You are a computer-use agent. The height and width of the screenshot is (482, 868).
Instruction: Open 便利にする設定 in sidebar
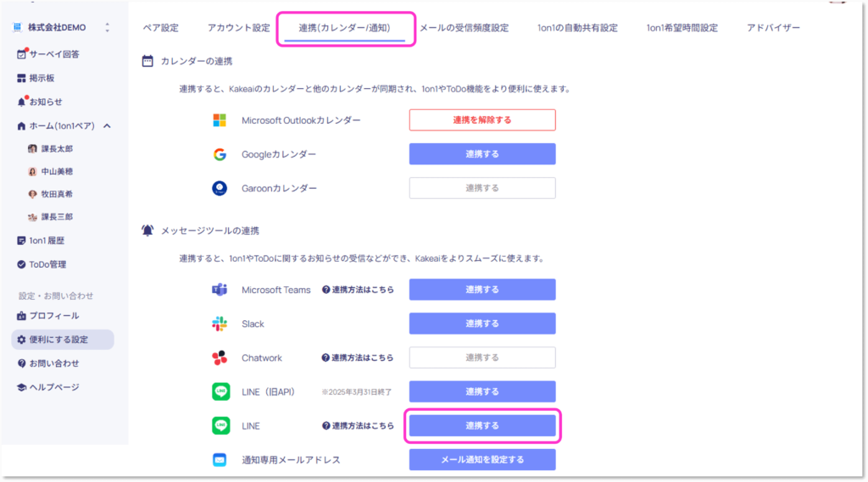63,340
